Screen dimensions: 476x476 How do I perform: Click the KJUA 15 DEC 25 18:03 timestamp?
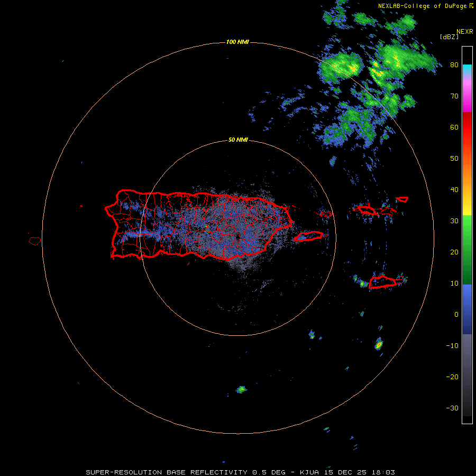pyautogui.click(x=347, y=472)
